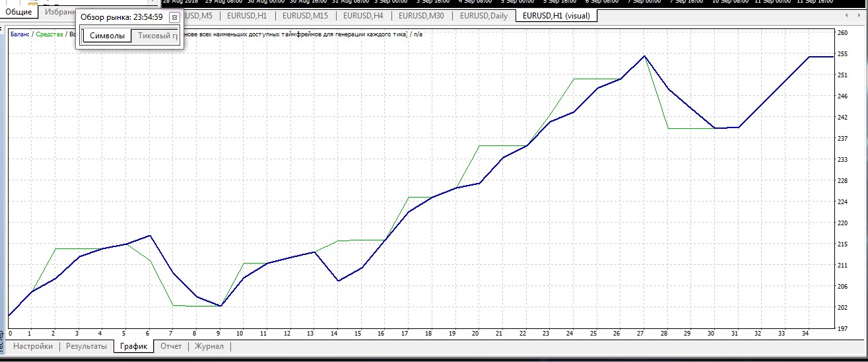Select the EURUSD,M30 chart tab
868x362 pixels.
tap(422, 15)
